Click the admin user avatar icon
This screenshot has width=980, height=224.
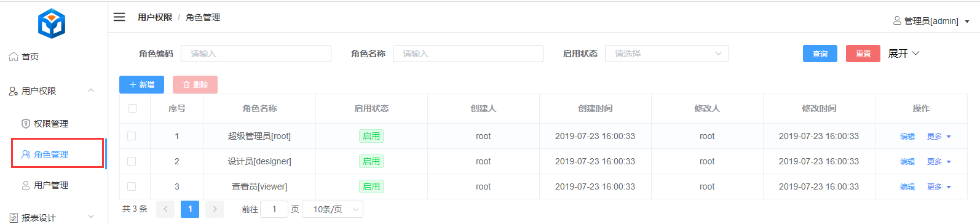[897, 21]
